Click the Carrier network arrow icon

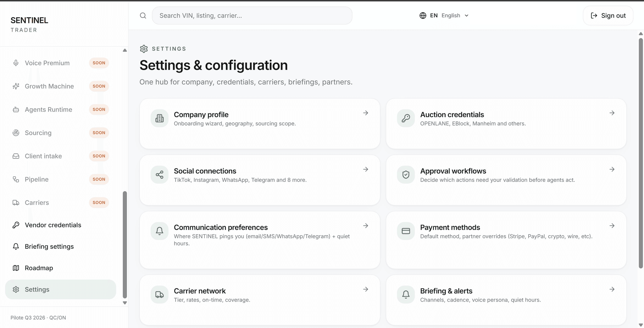tap(366, 289)
